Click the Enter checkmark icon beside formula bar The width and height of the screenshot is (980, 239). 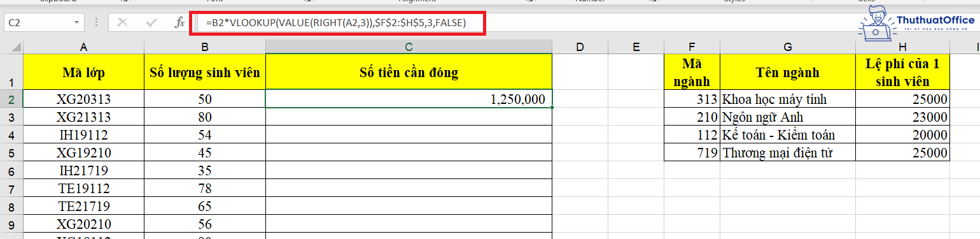(x=151, y=22)
